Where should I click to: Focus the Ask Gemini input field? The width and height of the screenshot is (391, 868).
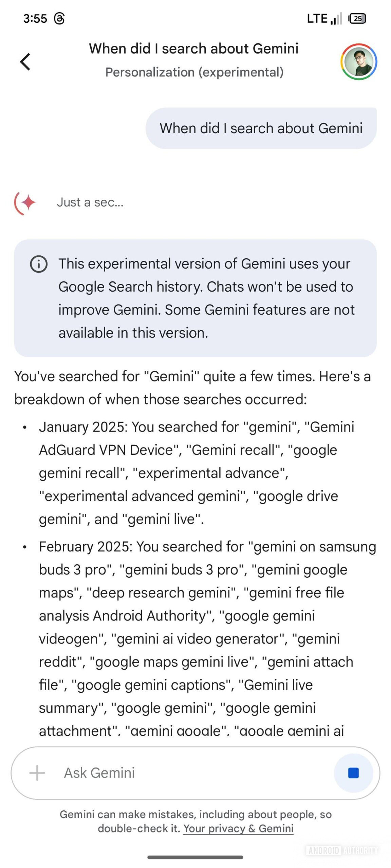pyautogui.click(x=190, y=773)
